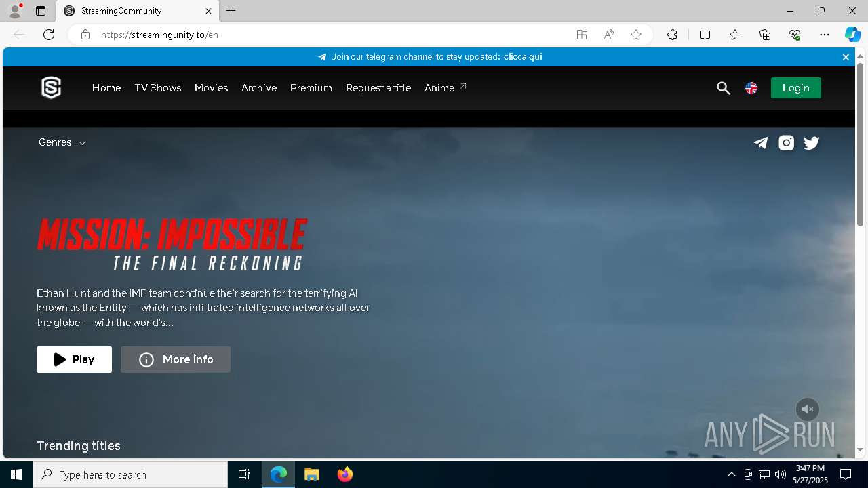The image size is (868, 488).
Task: Toggle the Split screen icon
Action: 705,35
